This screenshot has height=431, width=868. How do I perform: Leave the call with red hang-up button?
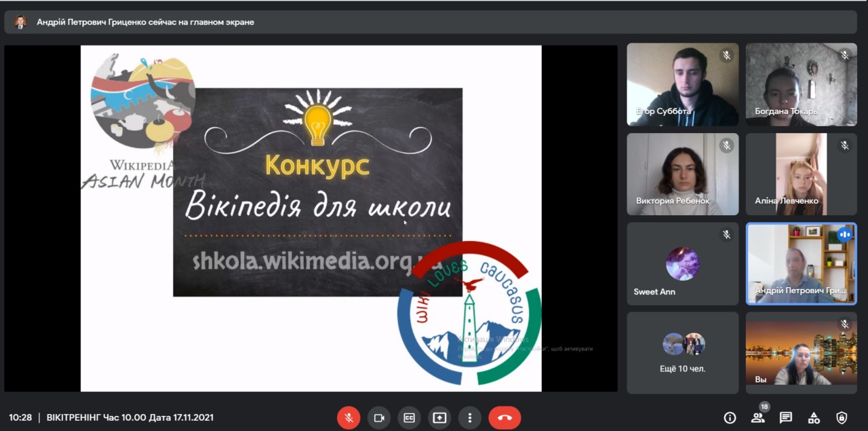[505, 417]
